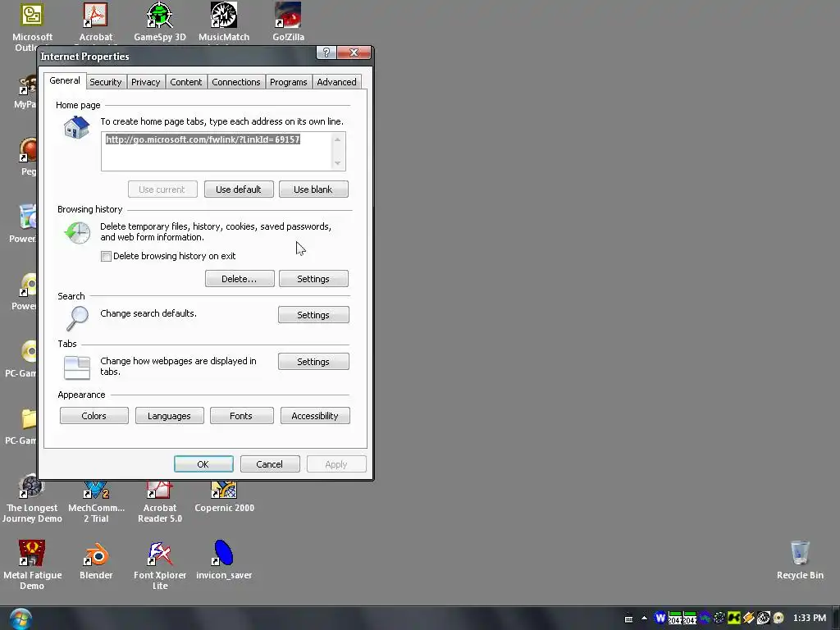Viewport: 840px width, 630px height.
Task: Close the Internet Properties dialog
Action: coord(354,52)
